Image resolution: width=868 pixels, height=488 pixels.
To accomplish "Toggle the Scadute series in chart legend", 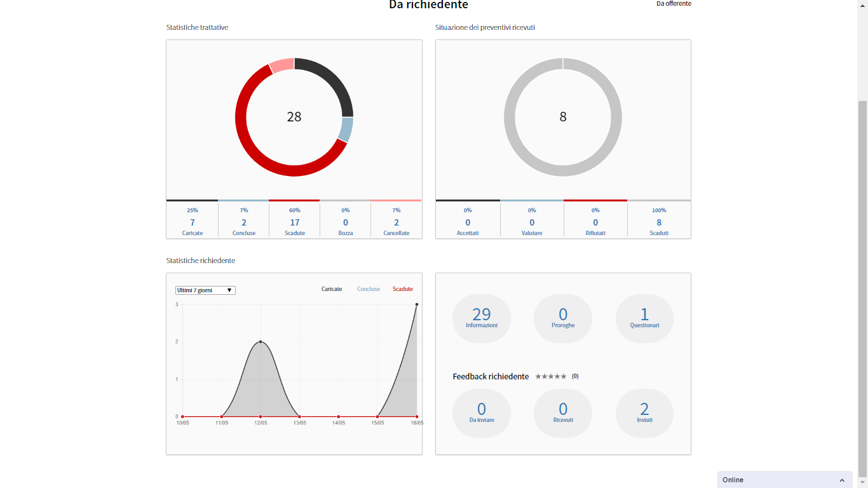I will 403,289.
